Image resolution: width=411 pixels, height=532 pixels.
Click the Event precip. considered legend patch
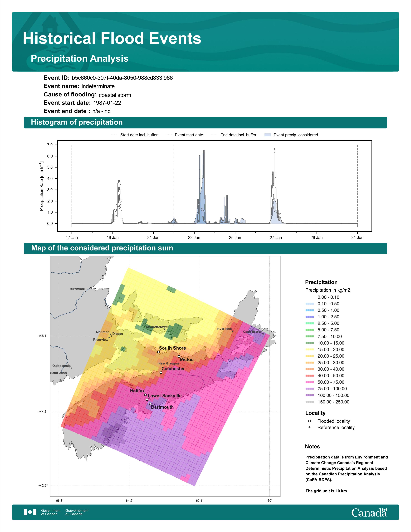(x=267, y=135)
